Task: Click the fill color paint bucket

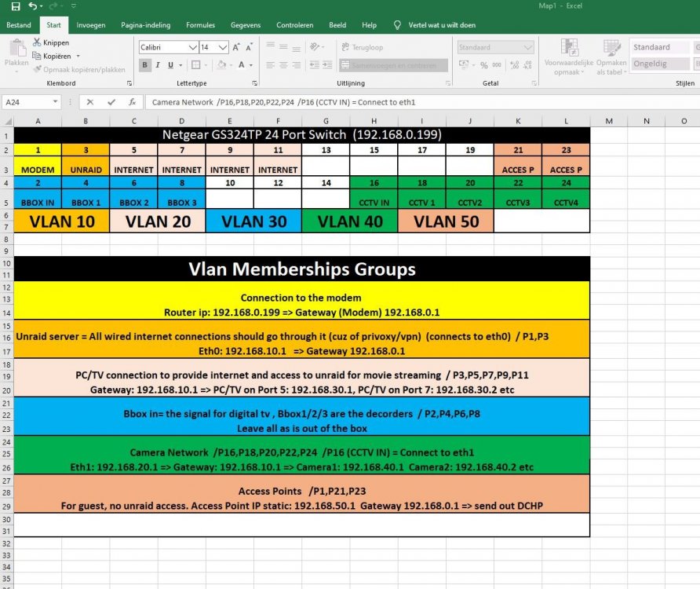Action: (221, 65)
